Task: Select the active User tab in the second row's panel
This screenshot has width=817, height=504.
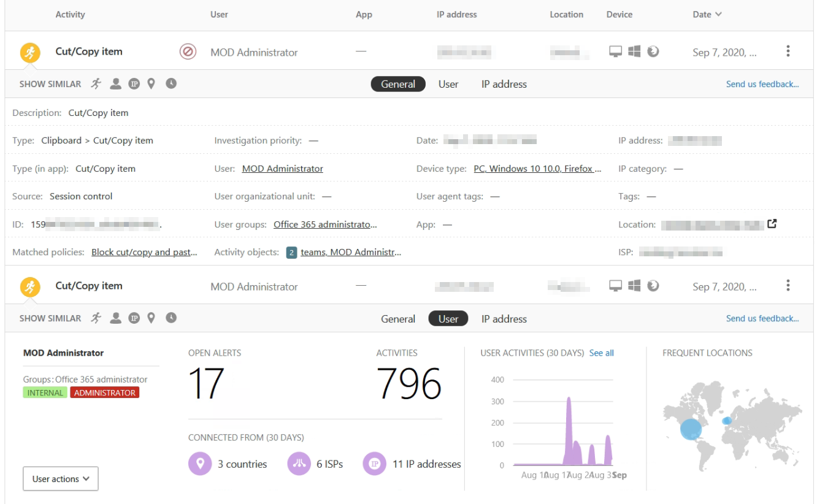Action: click(x=448, y=319)
